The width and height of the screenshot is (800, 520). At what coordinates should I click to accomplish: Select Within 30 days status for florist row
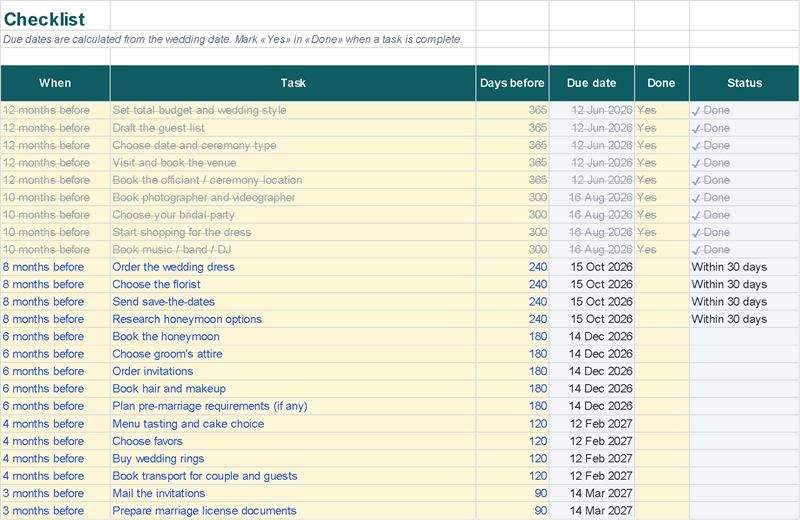click(x=744, y=284)
